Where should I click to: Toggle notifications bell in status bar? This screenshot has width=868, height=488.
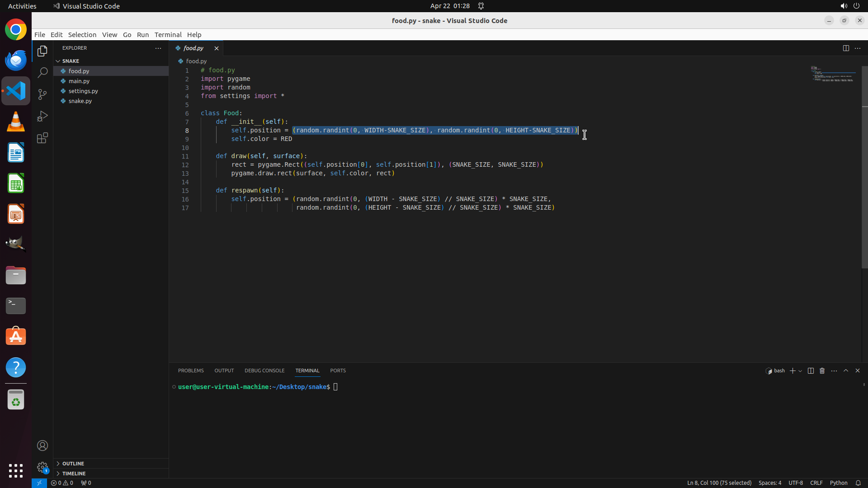[x=858, y=483]
